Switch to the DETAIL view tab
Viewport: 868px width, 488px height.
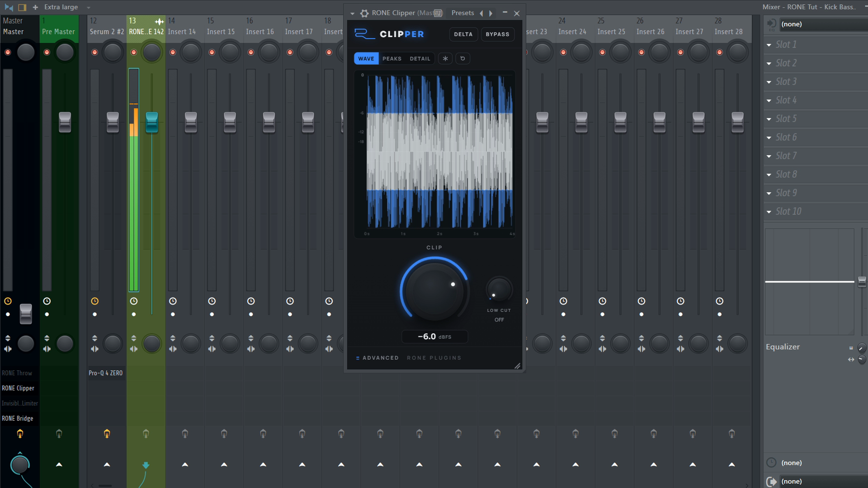[x=420, y=59]
